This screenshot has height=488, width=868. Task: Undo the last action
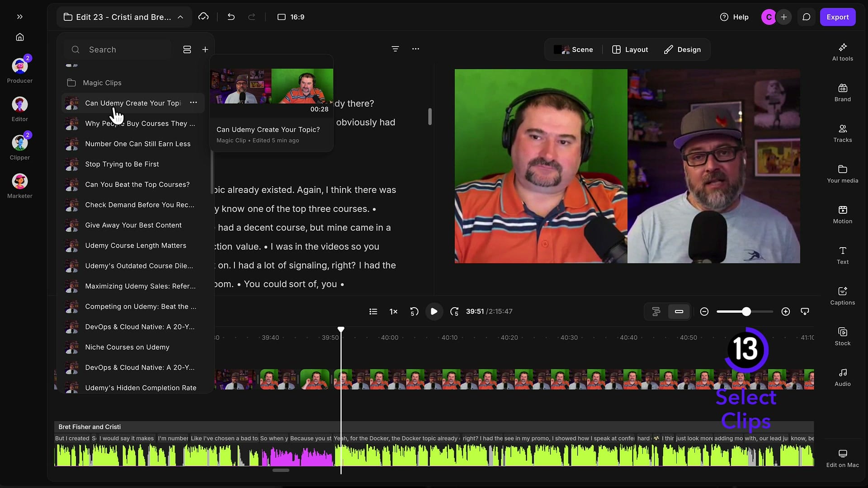click(231, 17)
